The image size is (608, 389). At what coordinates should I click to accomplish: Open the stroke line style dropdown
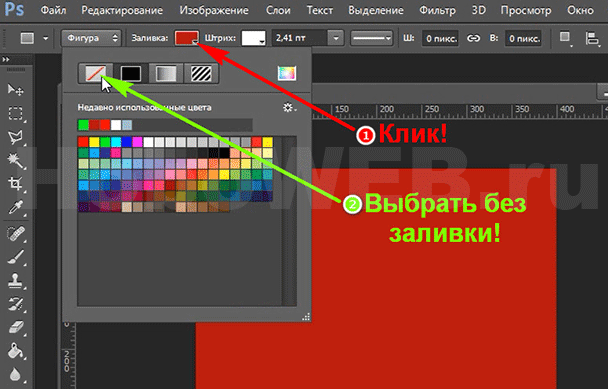(x=371, y=38)
